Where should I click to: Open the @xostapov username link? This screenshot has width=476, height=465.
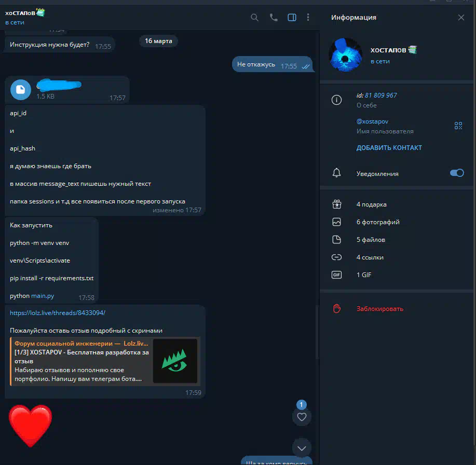(372, 121)
